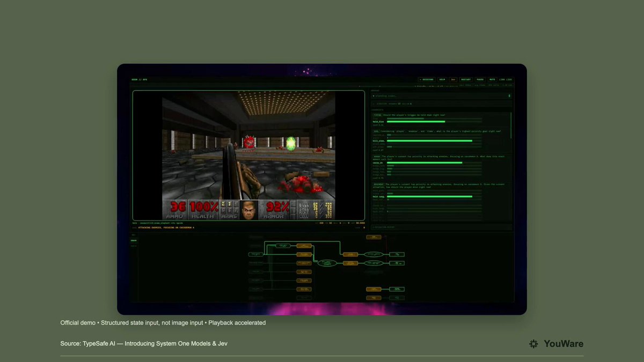Click the FIRING question tag
This screenshot has height=362, width=644.
[x=378, y=115]
